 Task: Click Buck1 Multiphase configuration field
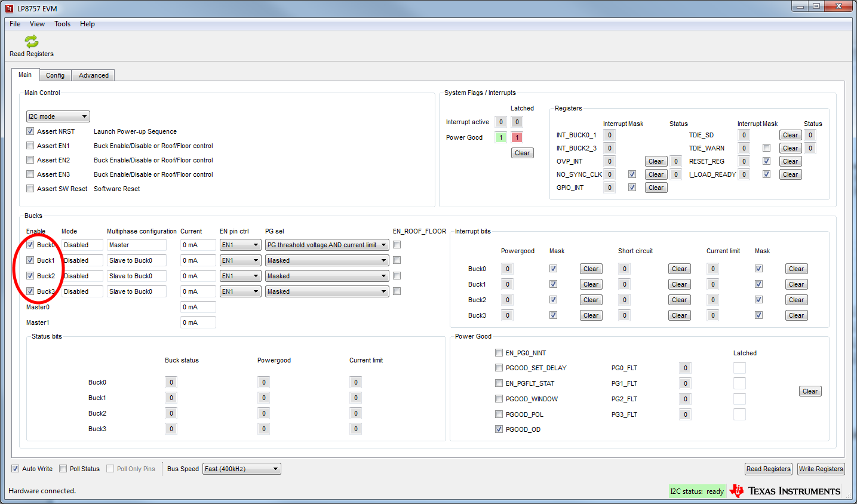137,260
